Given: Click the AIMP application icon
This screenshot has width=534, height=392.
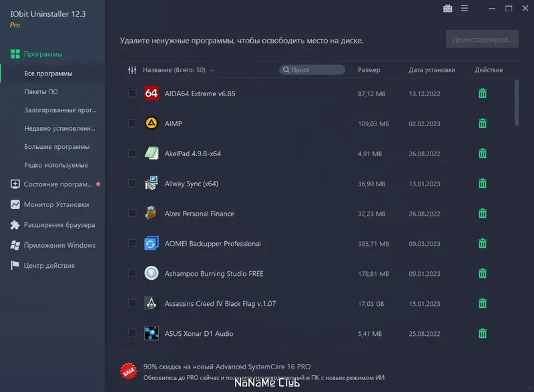Looking at the screenshot, I should (150, 124).
